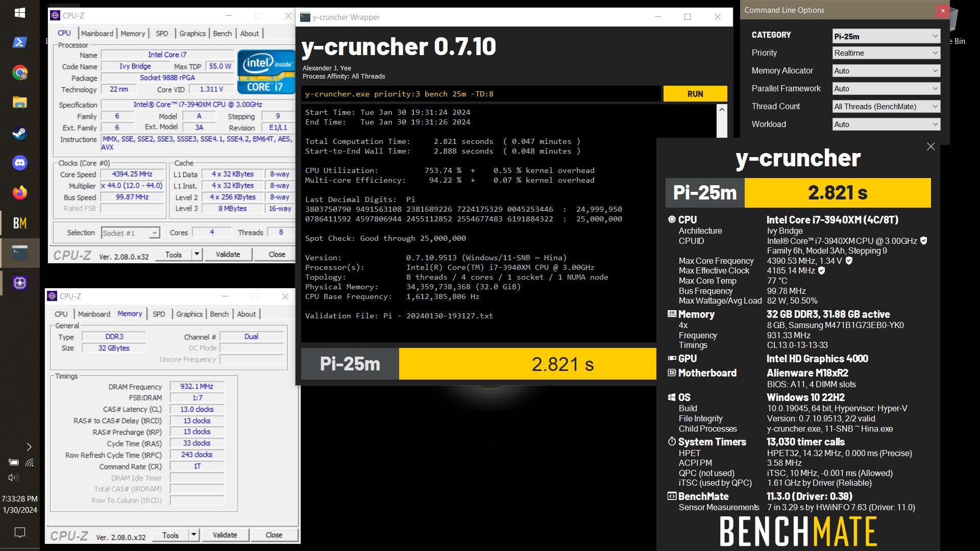Click the BENCHMATE logo at panel bottom
This screenshot has width=980, height=551.
point(798,531)
